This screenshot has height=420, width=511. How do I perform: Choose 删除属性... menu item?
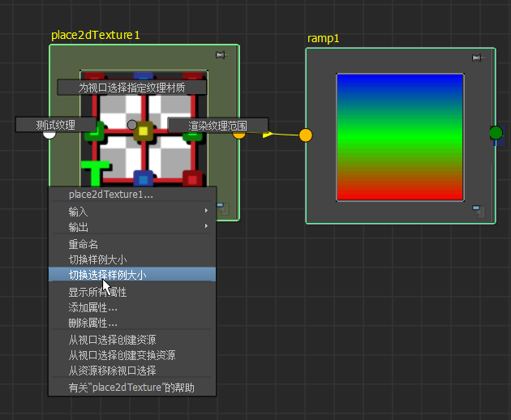132,323
